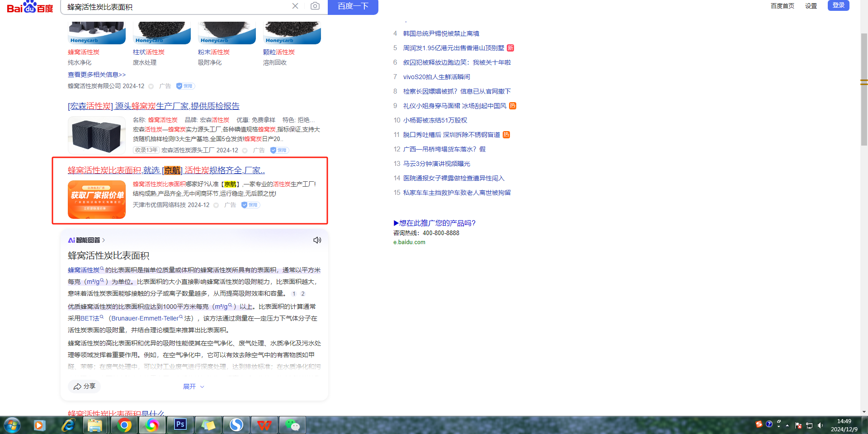
Task: Expand the AI answer with 展开
Action: pyautogui.click(x=193, y=387)
